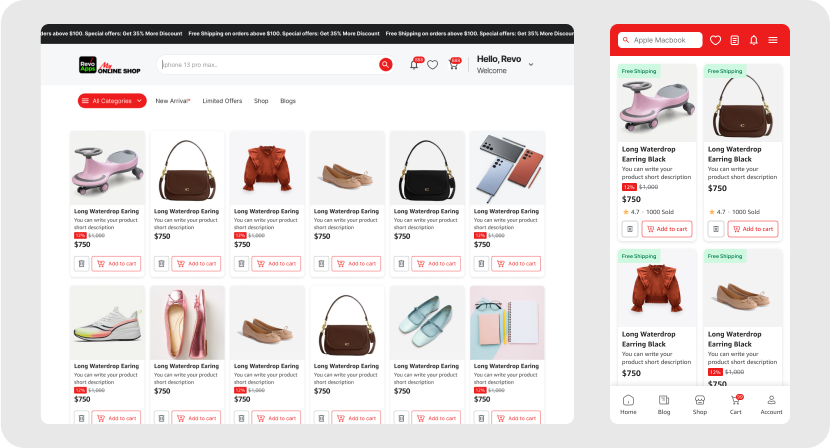Click square icon beside Add to cart, black handbag card
The image size is (830, 448).
pyautogui.click(x=401, y=264)
